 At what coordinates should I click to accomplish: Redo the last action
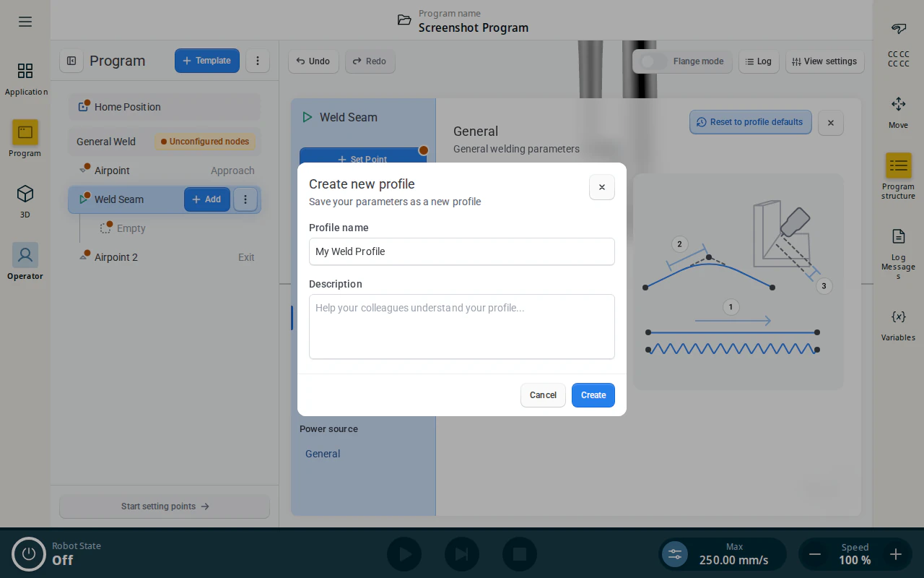pos(370,61)
